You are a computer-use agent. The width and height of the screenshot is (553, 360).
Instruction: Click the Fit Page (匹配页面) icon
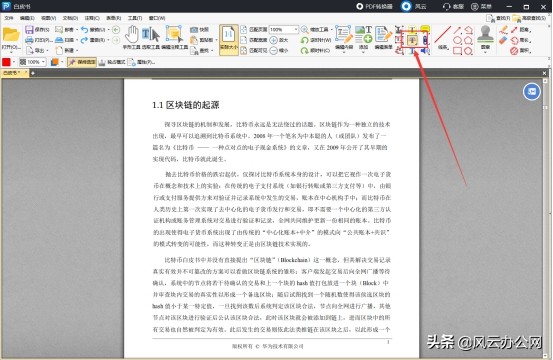244,30
